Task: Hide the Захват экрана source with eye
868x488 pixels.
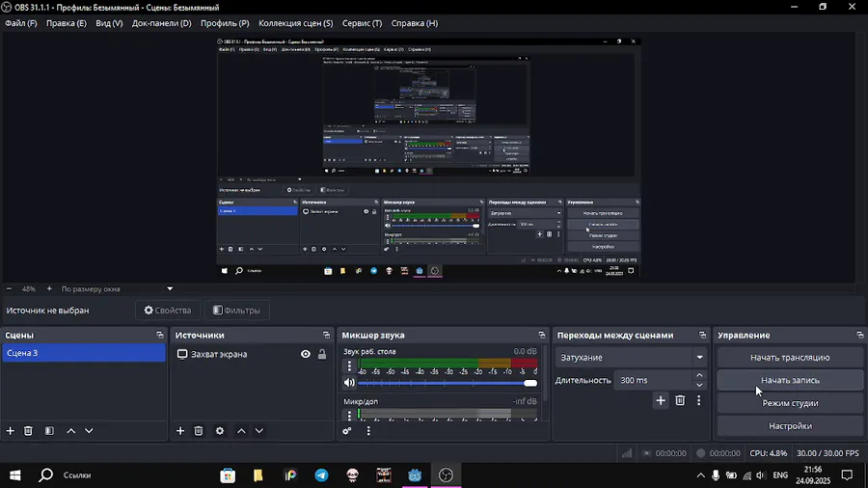Action: tap(306, 354)
